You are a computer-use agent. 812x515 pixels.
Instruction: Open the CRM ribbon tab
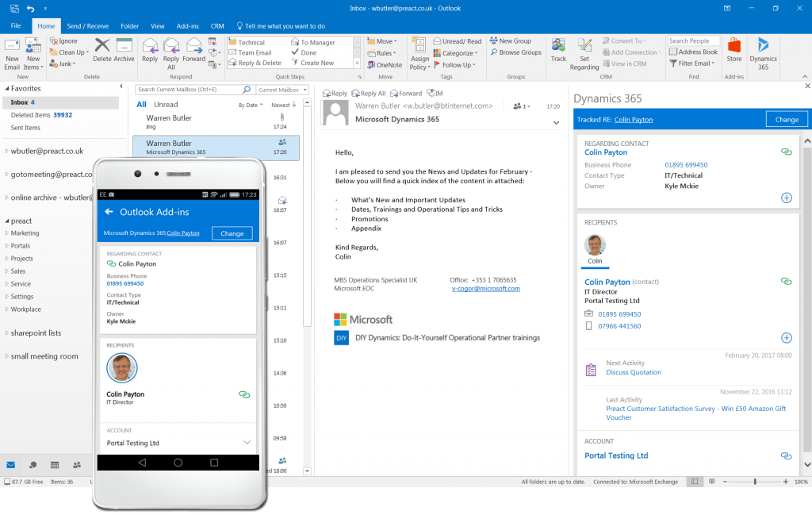click(217, 26)
